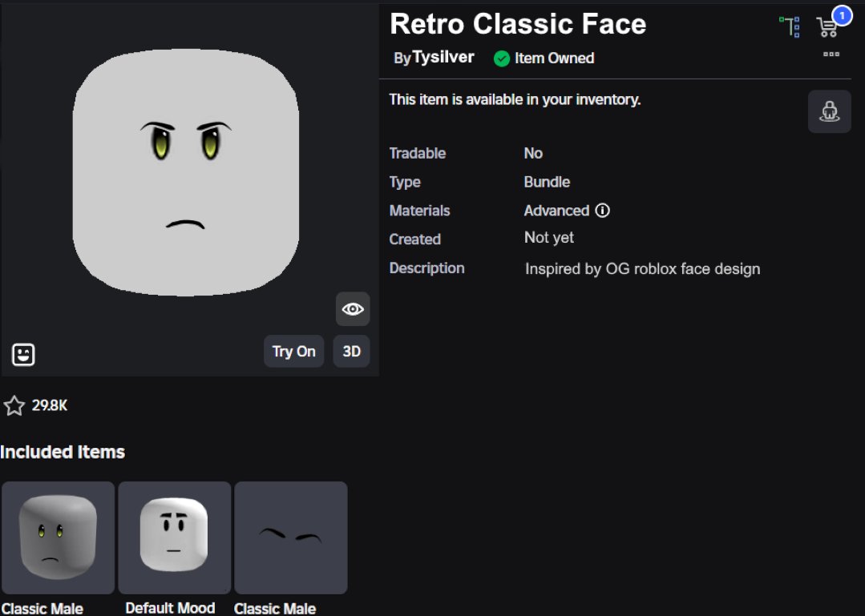
Task: Click the Included Items heading
Action: [63, 453]
